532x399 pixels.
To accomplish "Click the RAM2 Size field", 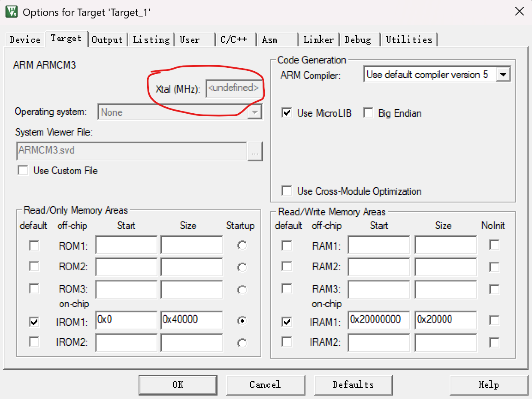I will point(446,267).
